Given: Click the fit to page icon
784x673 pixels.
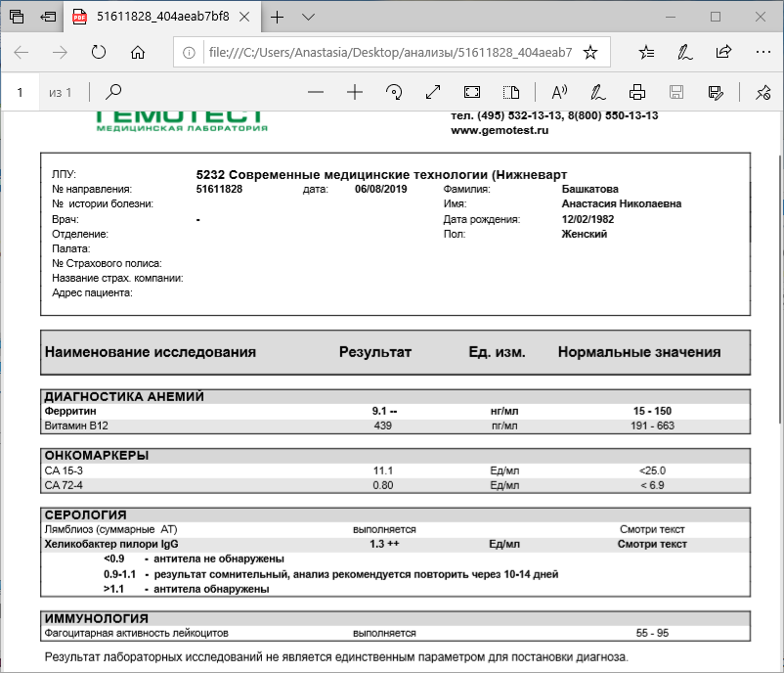Looking at the screenshot, I should click(472, 92).
